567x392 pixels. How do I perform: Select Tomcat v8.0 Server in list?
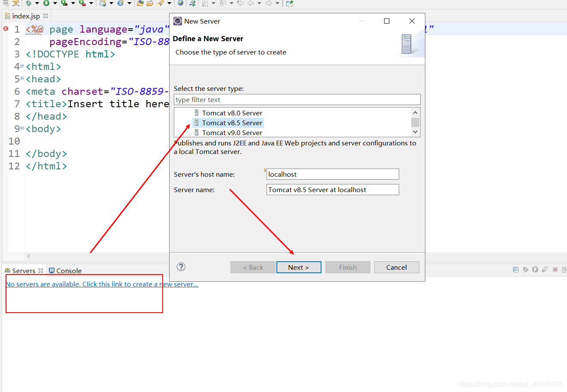pyautogui.click(x=232, y=113)
